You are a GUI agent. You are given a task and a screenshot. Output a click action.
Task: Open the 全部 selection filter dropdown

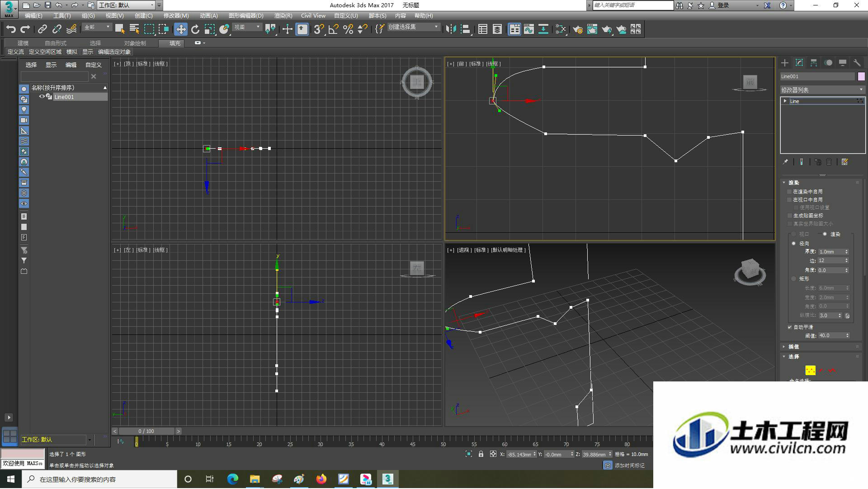click(97, 27)
